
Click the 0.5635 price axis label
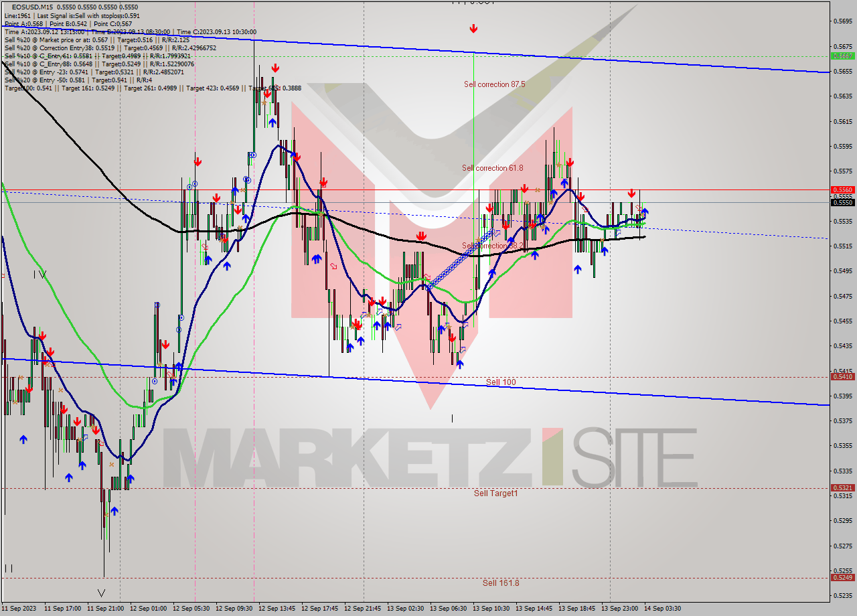[842, 96]
